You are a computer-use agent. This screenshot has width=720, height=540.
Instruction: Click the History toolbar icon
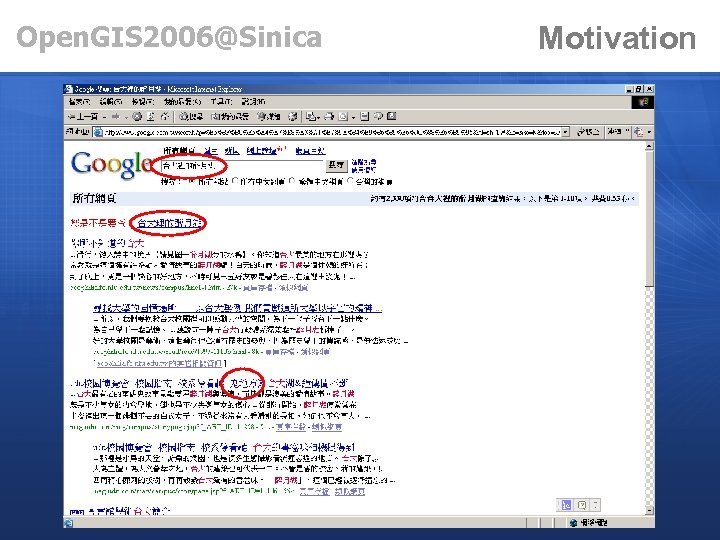coord(292,117)
